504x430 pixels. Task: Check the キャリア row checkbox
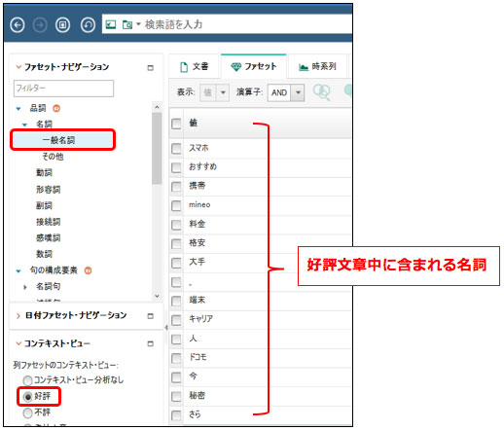(x=176, y=320)
